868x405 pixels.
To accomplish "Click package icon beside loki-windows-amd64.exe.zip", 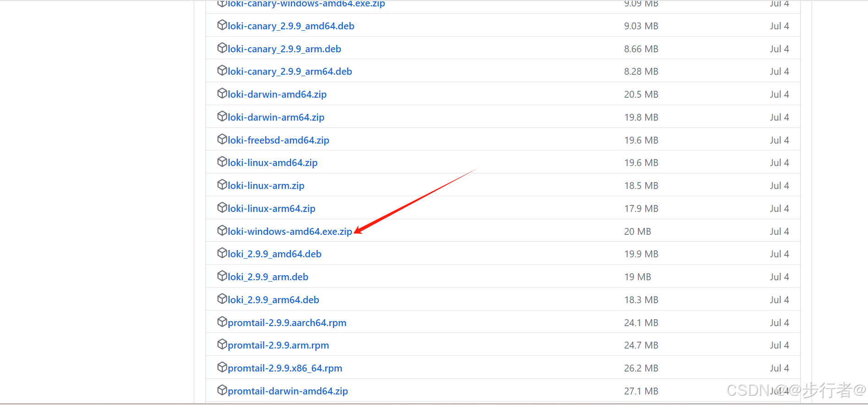I will pos(222,230).
